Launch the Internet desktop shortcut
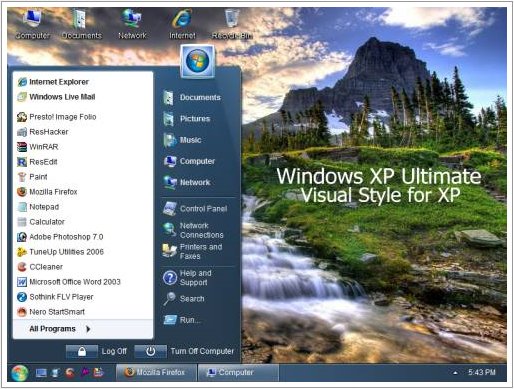 (x=182, y=24)
